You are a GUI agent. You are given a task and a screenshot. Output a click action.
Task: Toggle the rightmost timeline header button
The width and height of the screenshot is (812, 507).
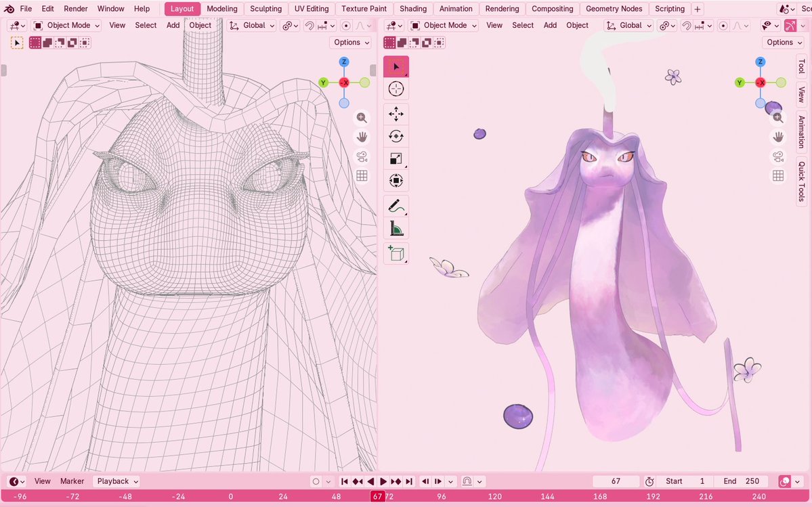click(797, 481)
